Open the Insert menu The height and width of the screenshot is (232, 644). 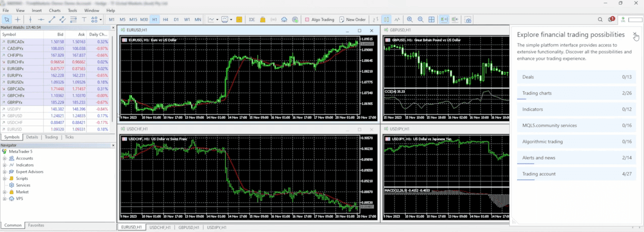[37, 10]
